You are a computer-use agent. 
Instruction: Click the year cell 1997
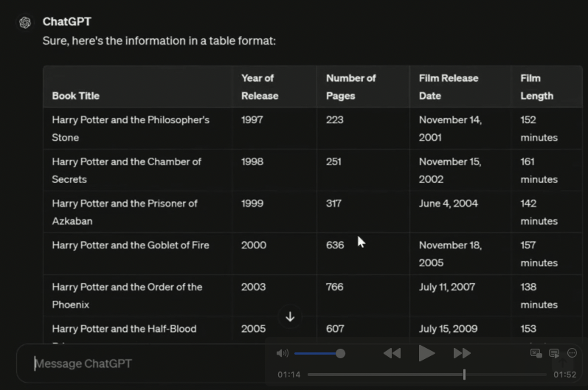[x=252, y=120]
